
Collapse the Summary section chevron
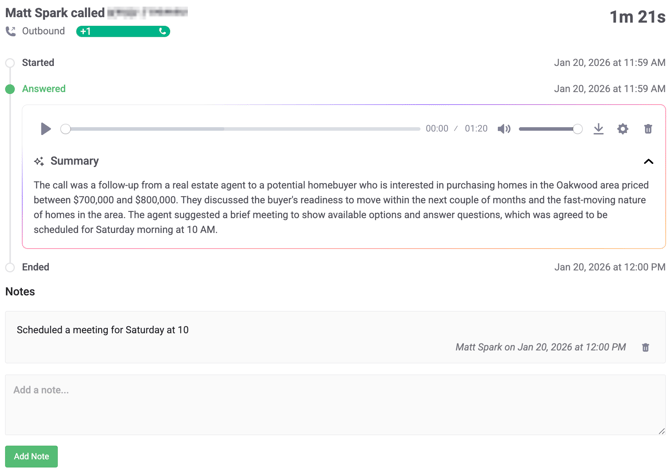(x=648, y=161)
